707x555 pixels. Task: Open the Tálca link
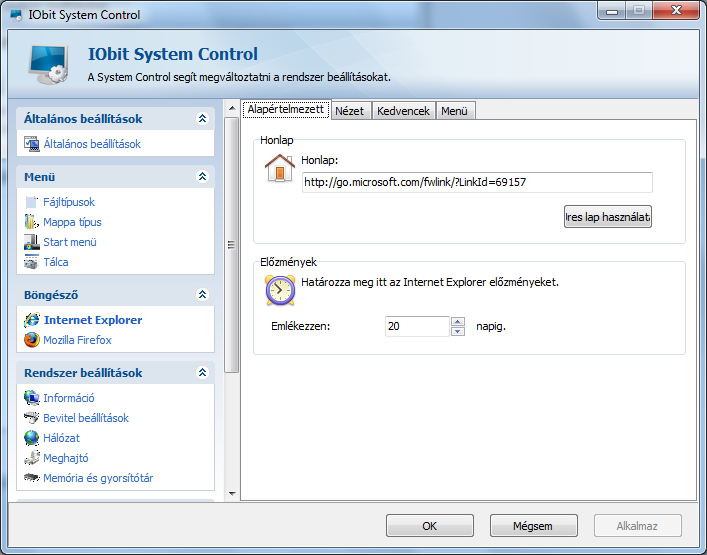tap(56, 262)
